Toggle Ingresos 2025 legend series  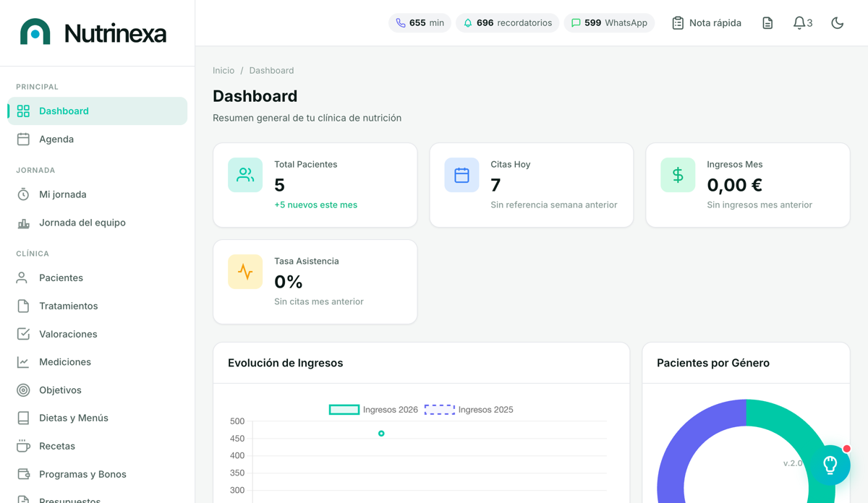coord(469,410)
